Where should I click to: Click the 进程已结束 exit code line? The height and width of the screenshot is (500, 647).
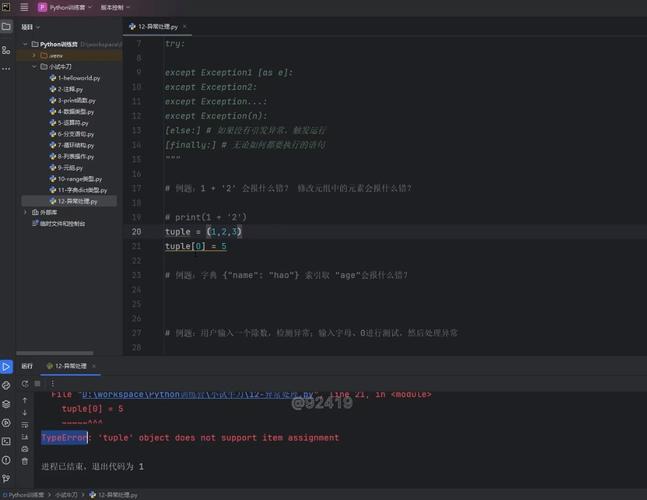(92, 467)
